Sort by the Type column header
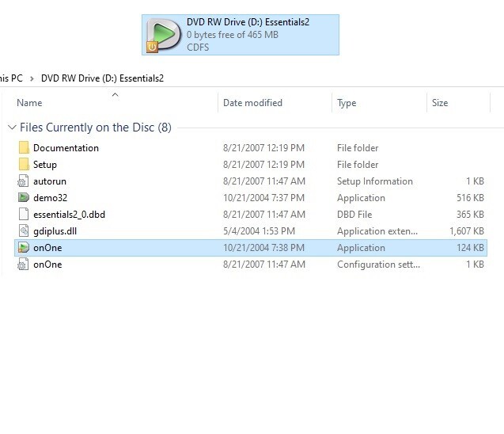Image resolution: width=504 pixels, height=434 pixels. [347, 103]
